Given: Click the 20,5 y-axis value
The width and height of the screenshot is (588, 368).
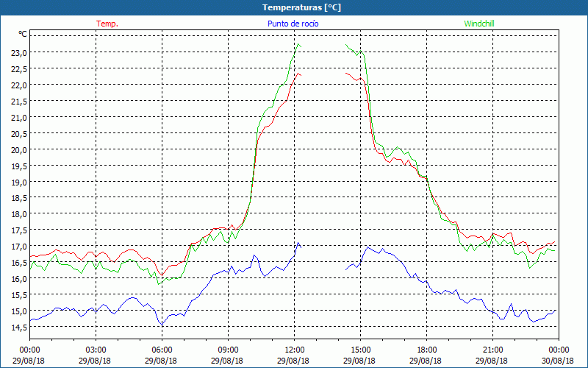Looking at the screenshot, I should point(19,134).
